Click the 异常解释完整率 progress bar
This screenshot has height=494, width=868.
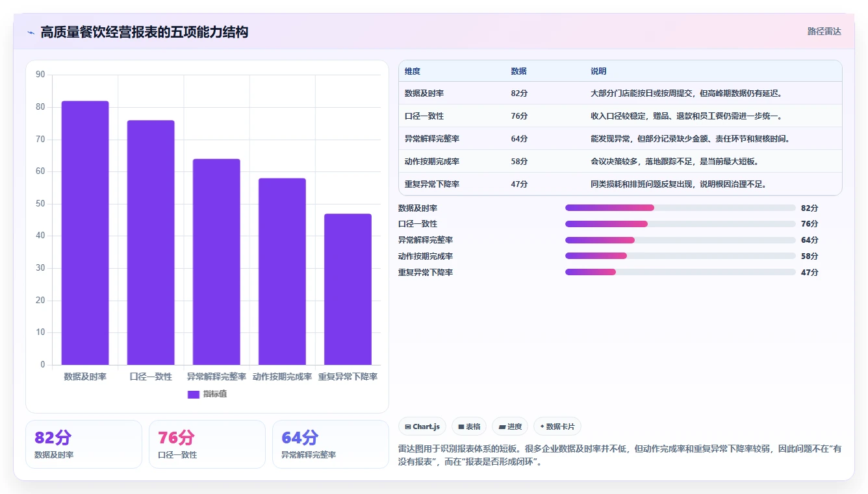click(680, 240)
